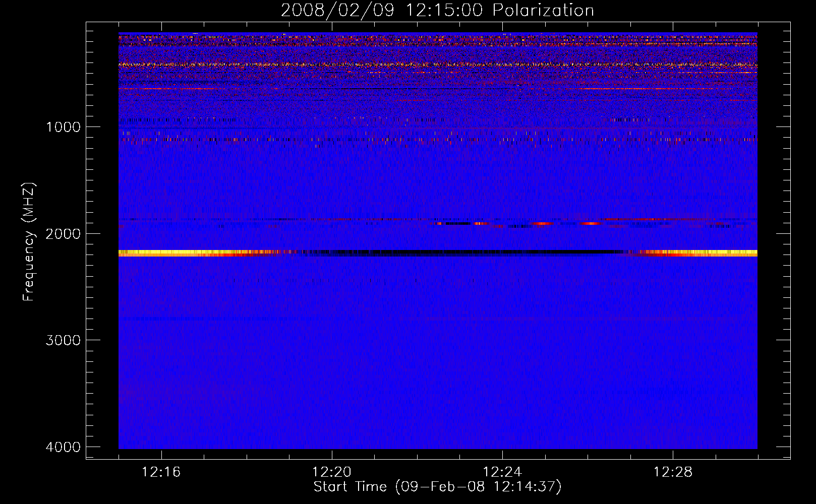Pick the date "2008/02/09" in the title

[337, 11]
